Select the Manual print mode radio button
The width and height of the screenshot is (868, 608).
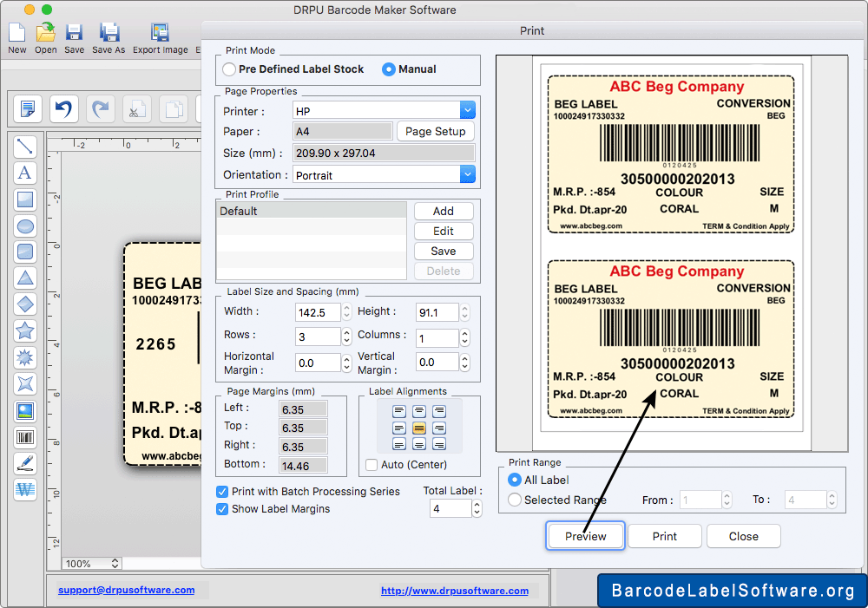(389, 69)
